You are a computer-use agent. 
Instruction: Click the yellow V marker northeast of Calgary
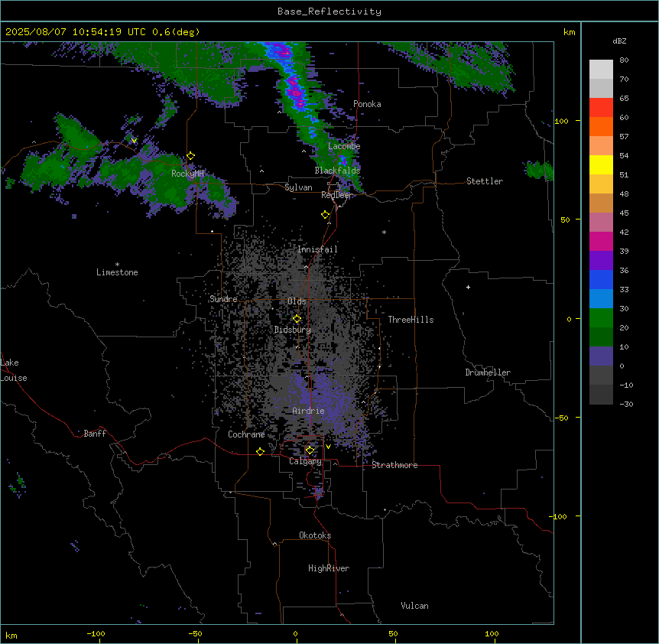pyautogui.click(x=328, y=447)
